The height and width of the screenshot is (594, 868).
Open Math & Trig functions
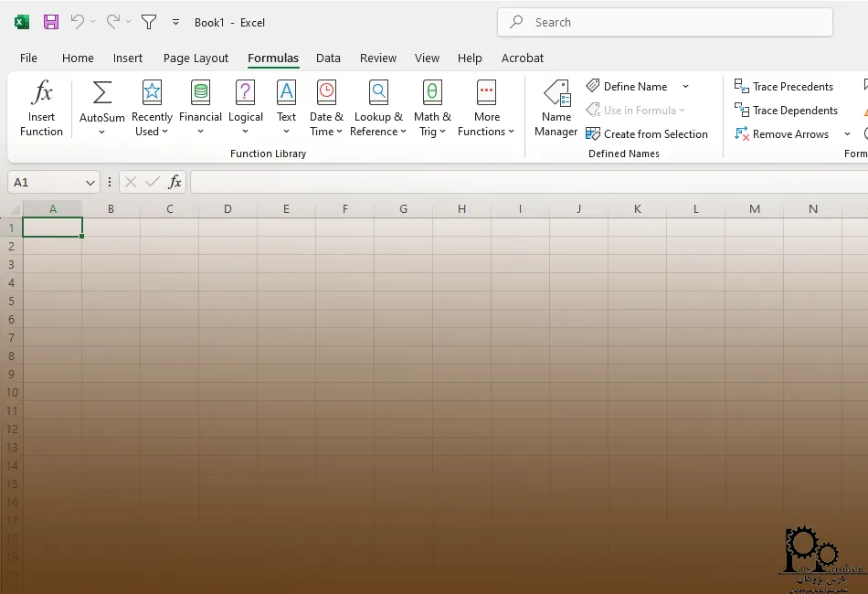tap(432, 108)
